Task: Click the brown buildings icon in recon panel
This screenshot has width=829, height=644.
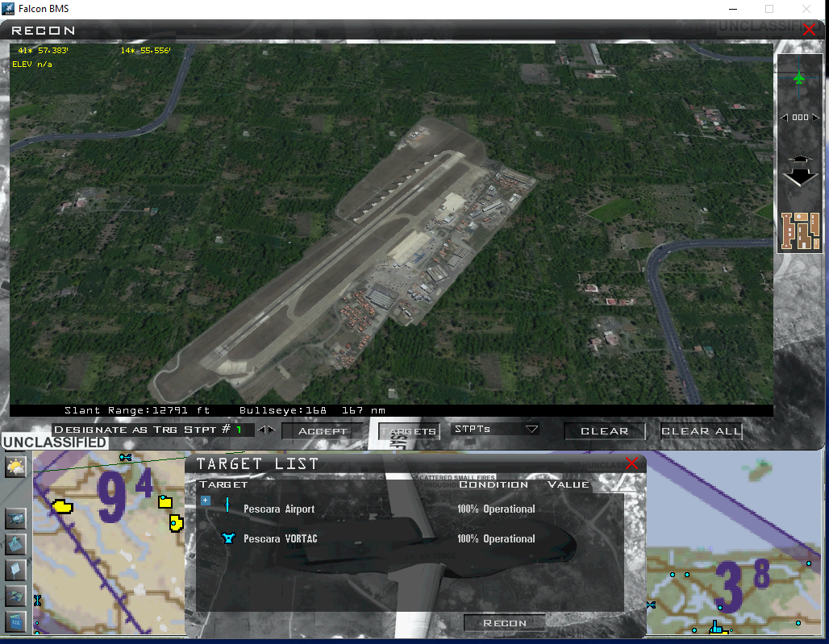Action: (801, 231)
